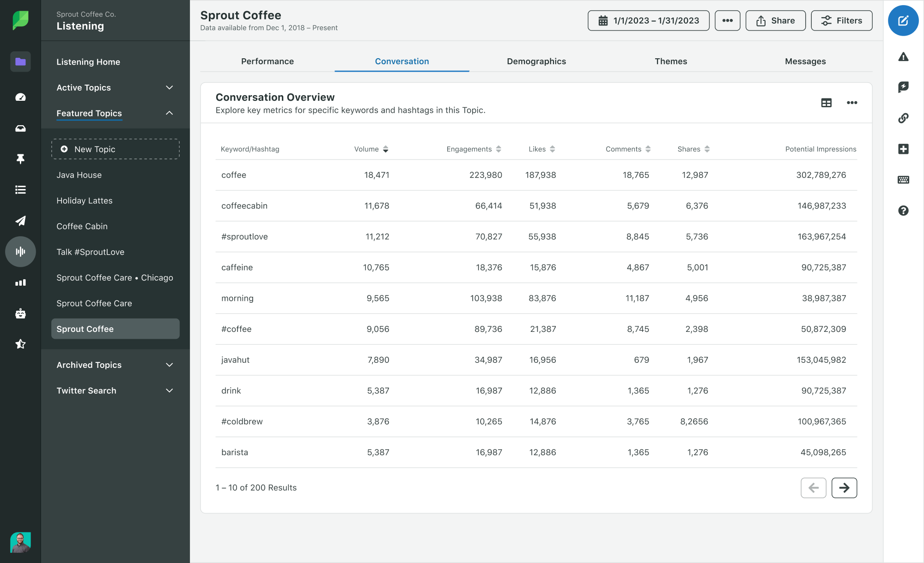Screen dimensions: 924x563
Task: Open the date range picker
Action: [648, 21]
